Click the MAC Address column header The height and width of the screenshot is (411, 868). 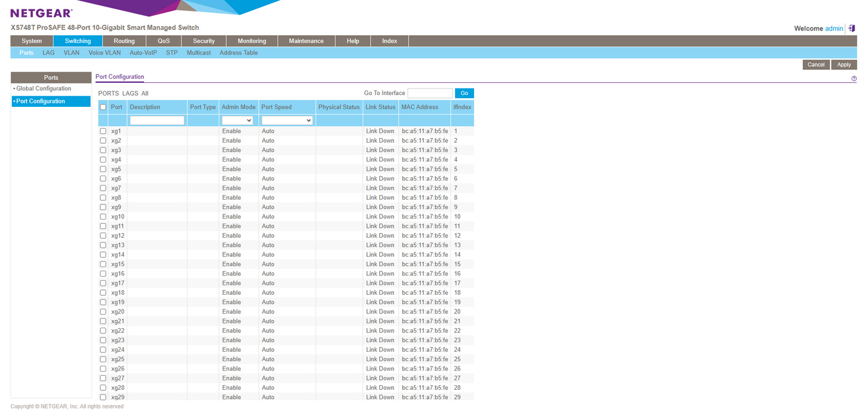coord(420,107)
